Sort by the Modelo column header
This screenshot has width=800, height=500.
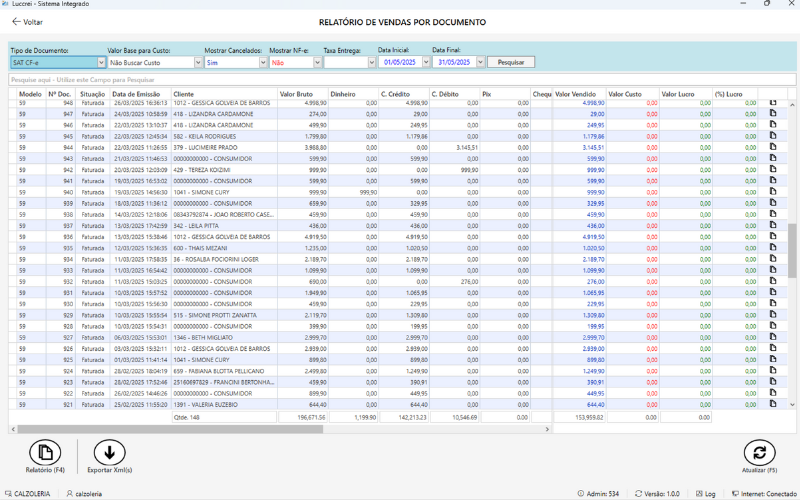(30, 94)
